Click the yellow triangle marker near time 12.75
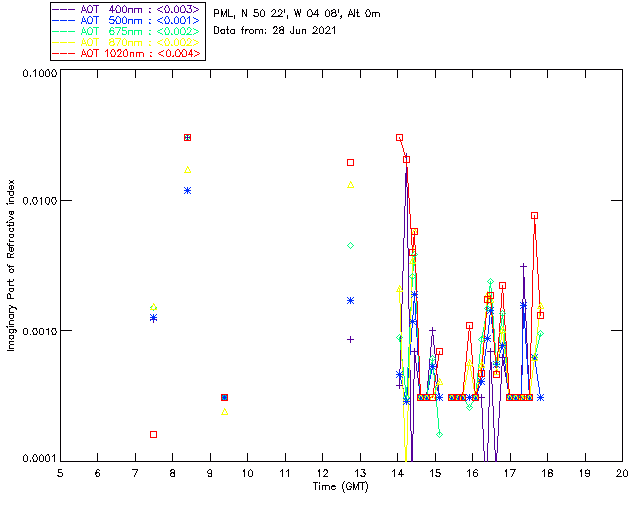Screen dimensions: 640x512 point(350,185)
